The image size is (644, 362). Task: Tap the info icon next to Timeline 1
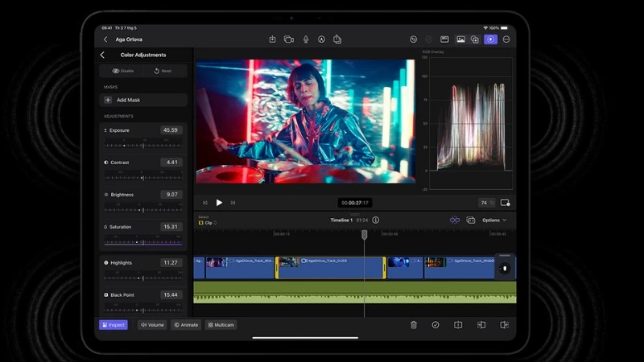tap(375, 220)
